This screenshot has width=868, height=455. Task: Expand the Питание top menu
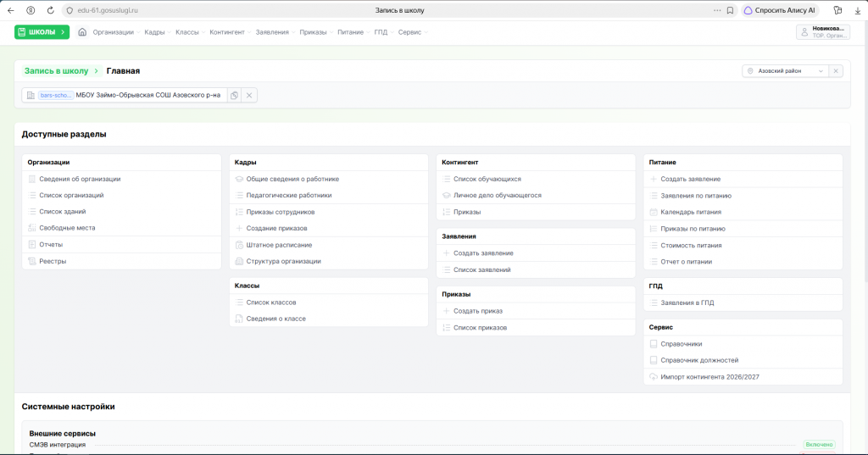coord(353,32)
